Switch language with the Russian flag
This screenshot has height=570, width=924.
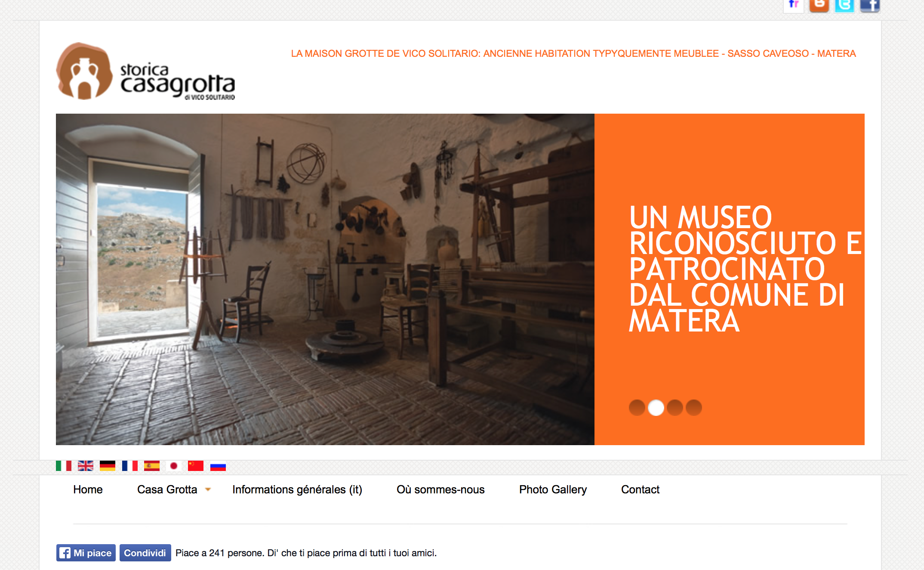tap(218, 466)
